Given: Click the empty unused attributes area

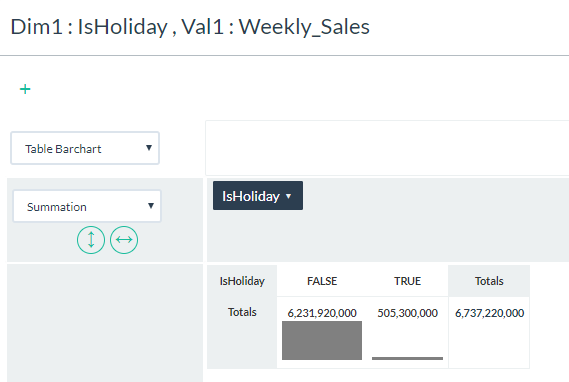Looking at the screenshot, I should coord(387,148).
